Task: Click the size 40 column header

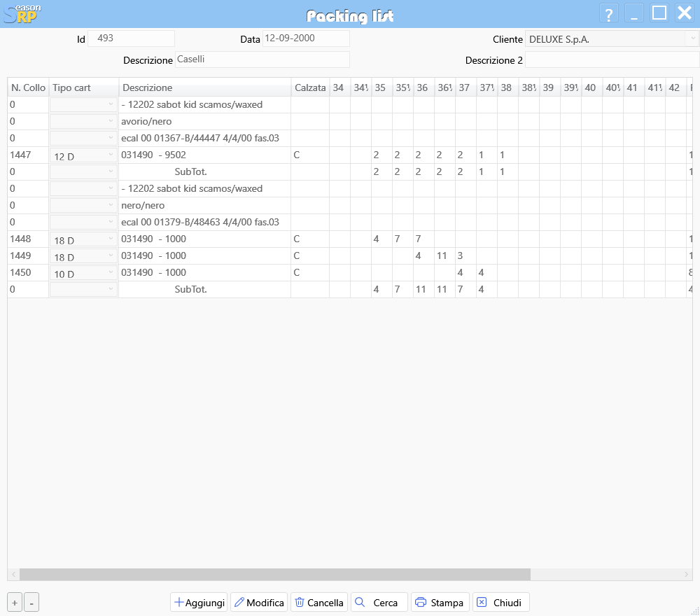Action: click(591, 87)
